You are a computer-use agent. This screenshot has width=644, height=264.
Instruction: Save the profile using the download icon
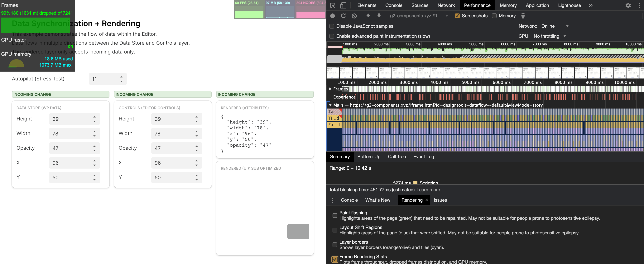pos(379,16)
